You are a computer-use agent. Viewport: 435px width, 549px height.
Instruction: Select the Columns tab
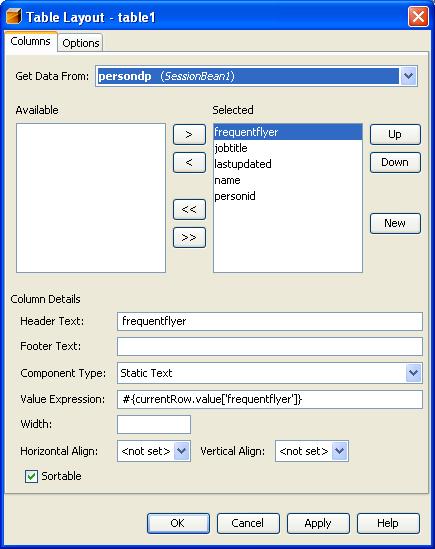tap(30, 41)
